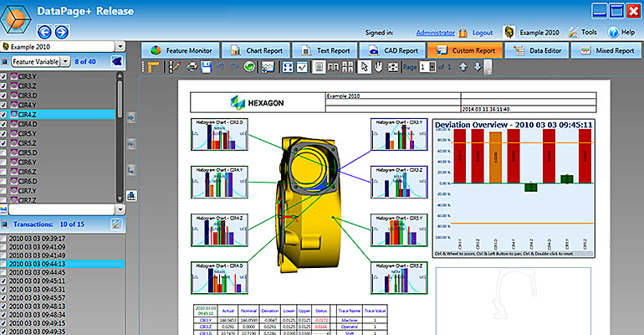Select the hand pan tool
Screen dimensions: 644x335
tap(378, 67)
